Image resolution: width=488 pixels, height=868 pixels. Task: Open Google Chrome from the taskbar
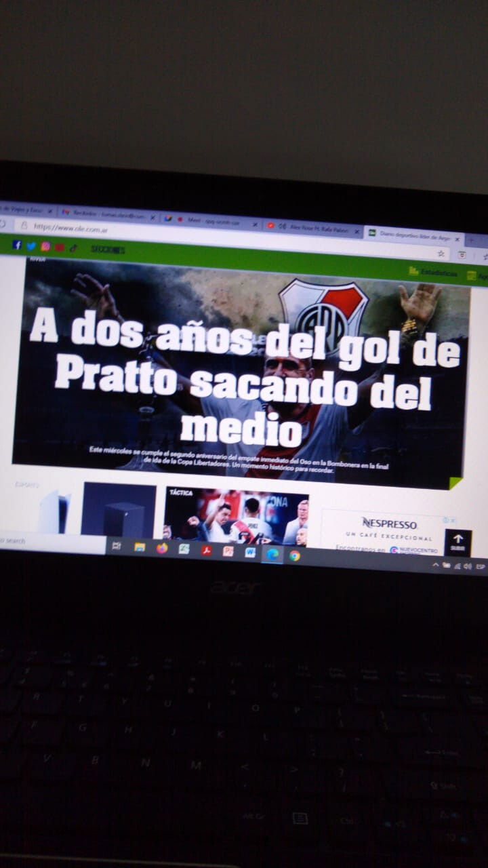[295, 555]
